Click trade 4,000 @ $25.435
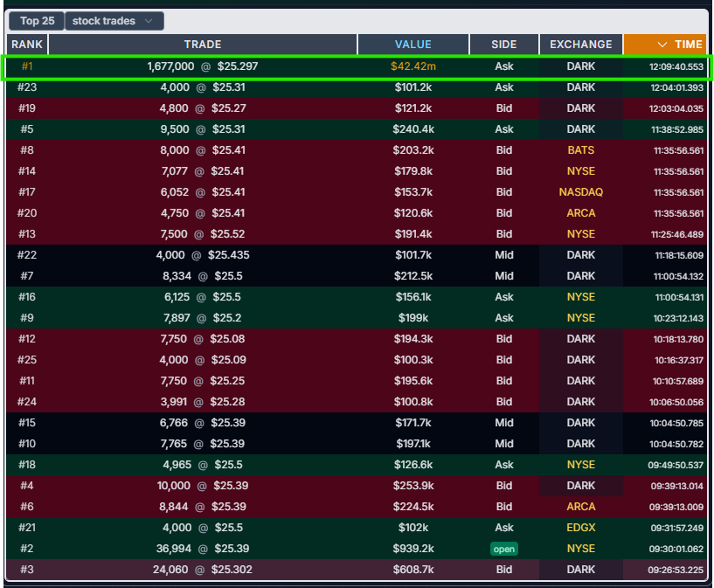Screen dimensions: 714x588 (x=203, y=255)
